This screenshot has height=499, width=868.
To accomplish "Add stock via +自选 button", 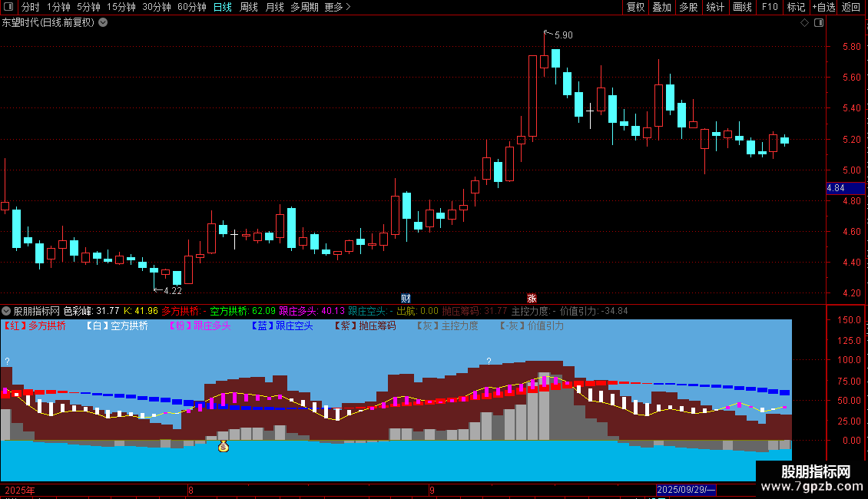I will (823, 7).
